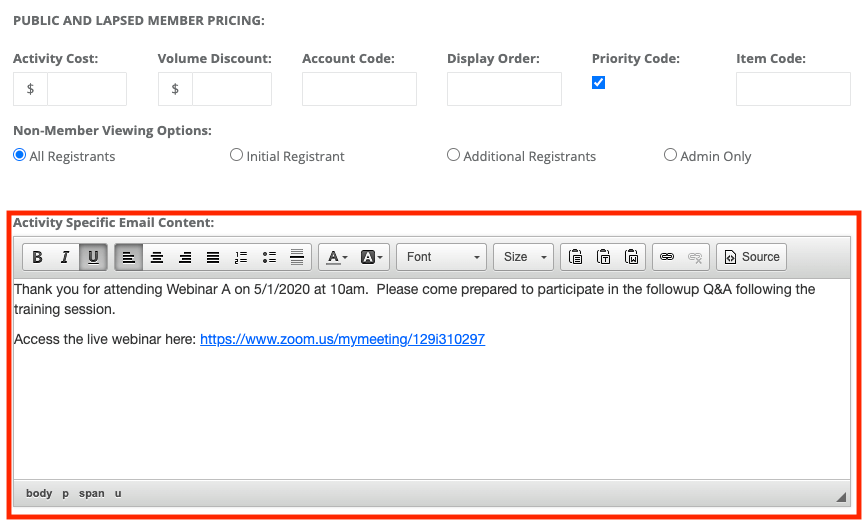Open the insert link dialog

pos(667,257)
